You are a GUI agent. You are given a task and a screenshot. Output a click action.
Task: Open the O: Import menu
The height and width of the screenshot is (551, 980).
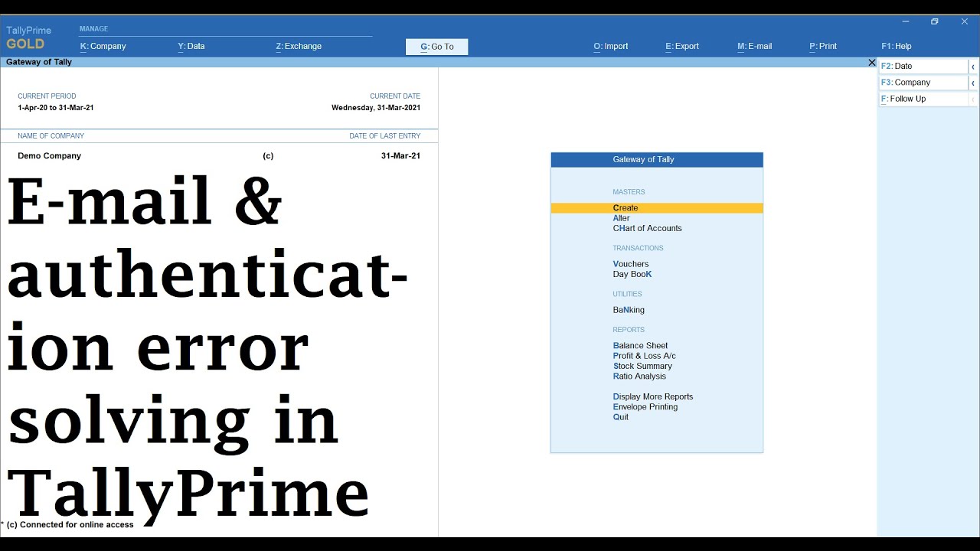(611, 46)
